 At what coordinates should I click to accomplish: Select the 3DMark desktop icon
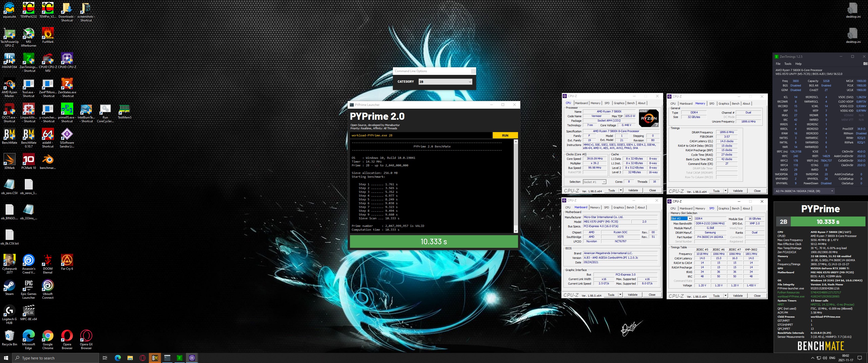pos(9,161)
